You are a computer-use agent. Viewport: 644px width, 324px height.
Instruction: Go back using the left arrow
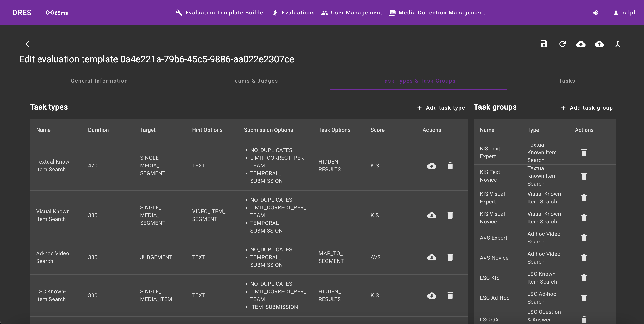[28, 44]
